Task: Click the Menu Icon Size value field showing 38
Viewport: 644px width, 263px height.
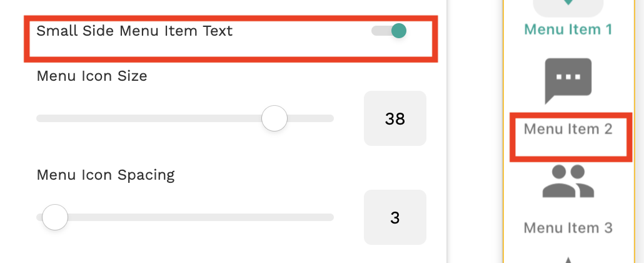Action: [395, 118]
